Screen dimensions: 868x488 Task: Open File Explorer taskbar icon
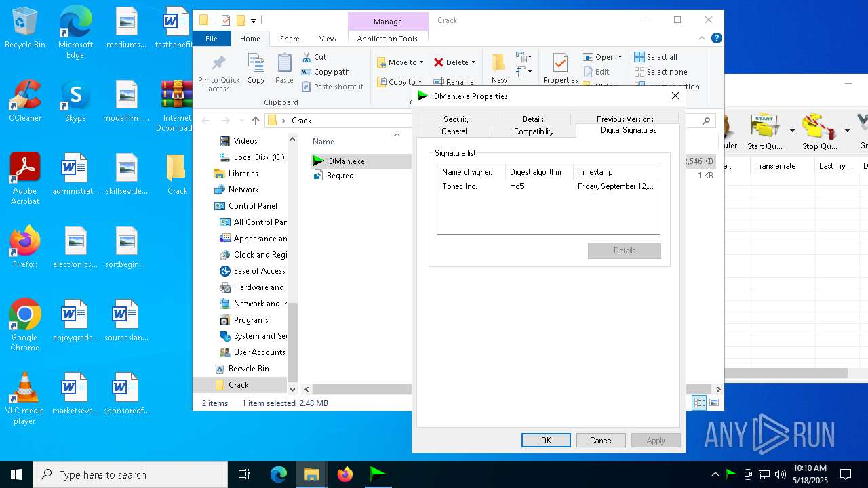[x=312, y=474]
